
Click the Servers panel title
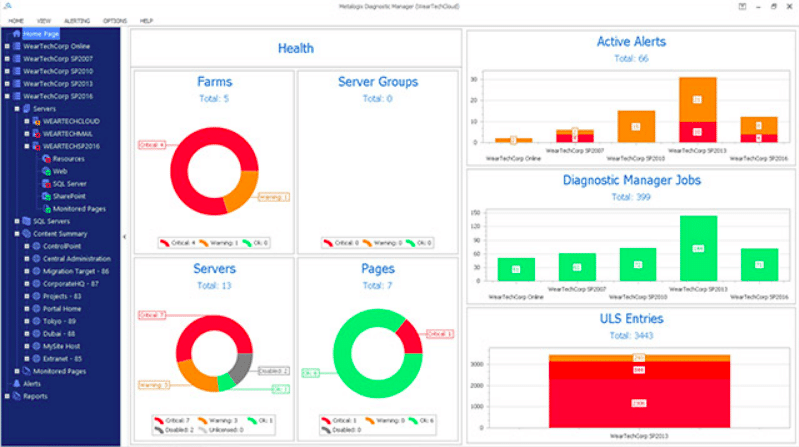(215, 269)
